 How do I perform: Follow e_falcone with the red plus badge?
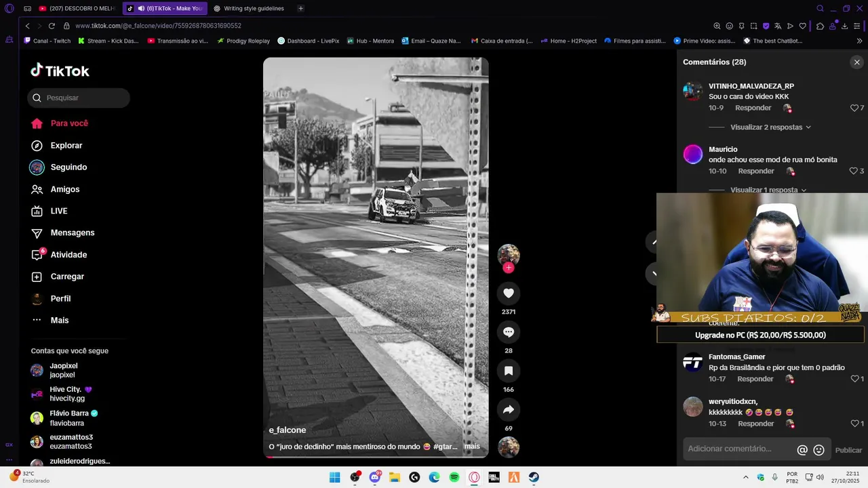click(x=509, y=268)
